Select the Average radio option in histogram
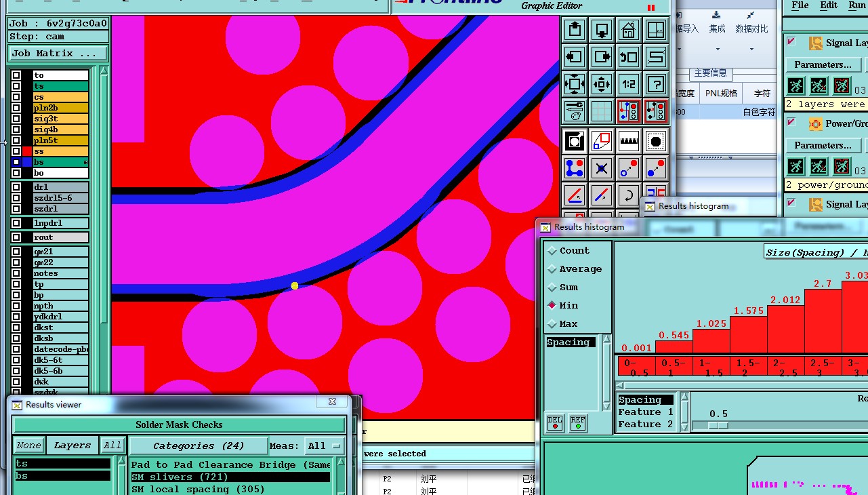 552,269
